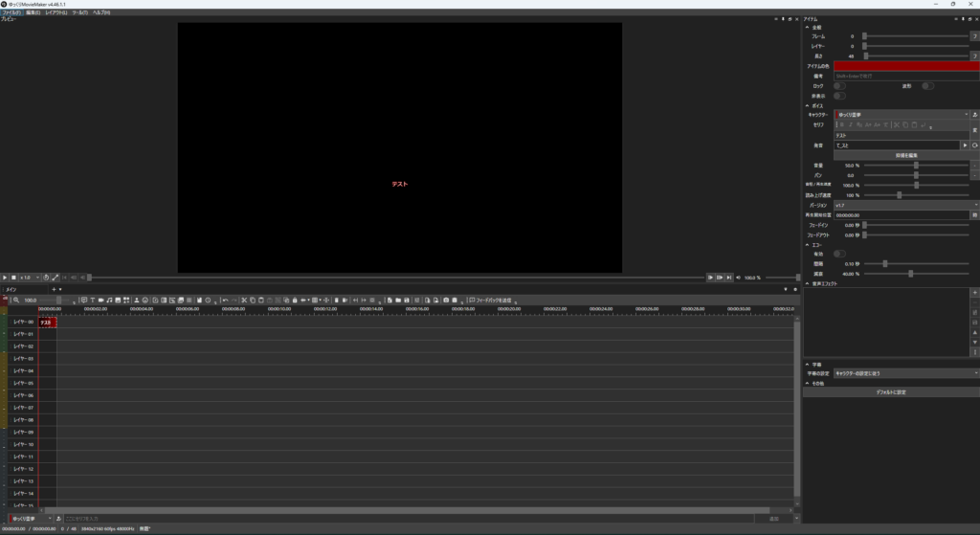Click the new project file icon in toolbar
This screenshot has width=980, height=535.
pyautogui.click(x=390, y=300)
